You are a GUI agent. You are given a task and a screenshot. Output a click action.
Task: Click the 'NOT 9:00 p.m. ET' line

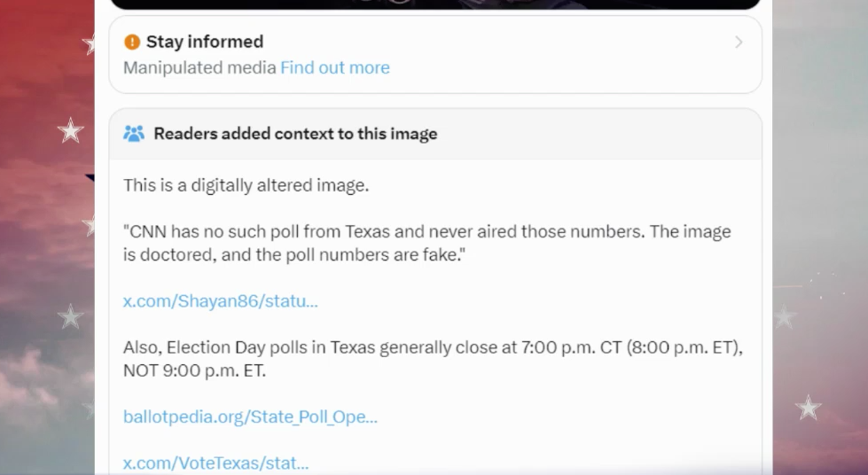click(x=194, y=370)
